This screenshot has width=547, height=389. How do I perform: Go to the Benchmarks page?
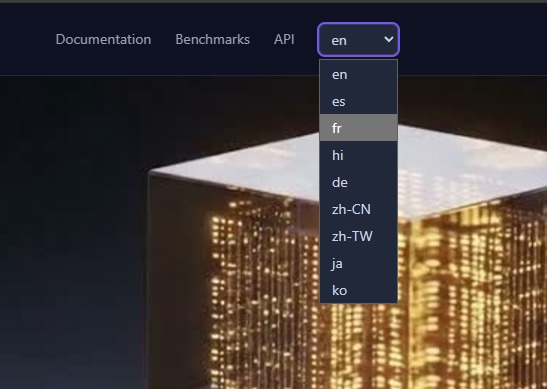pos(212,39)
